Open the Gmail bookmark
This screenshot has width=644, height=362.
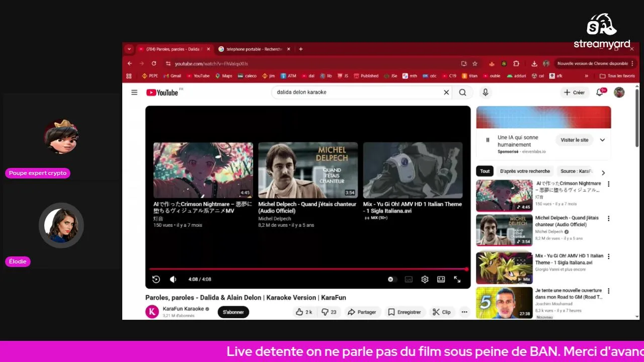(172, 76)
